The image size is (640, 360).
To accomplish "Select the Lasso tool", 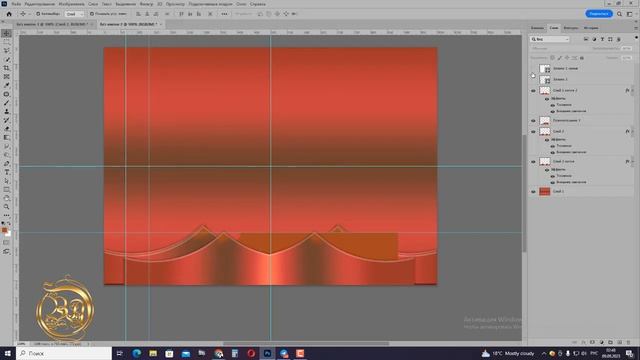I will coord(7,50).
